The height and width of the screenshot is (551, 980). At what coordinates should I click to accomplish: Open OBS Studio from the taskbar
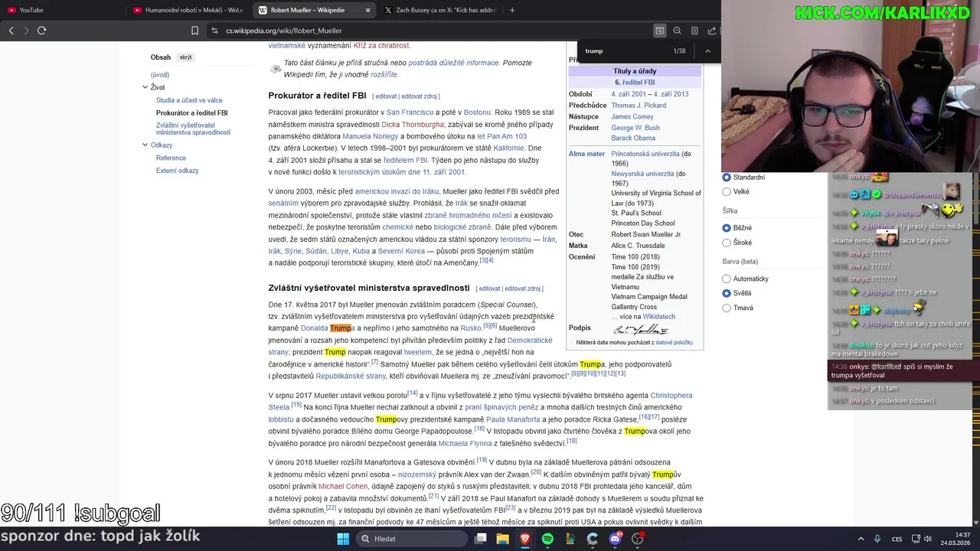pos(638,539)
